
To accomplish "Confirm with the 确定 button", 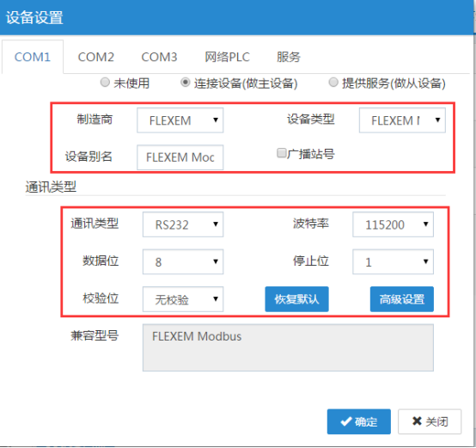I will coord(359,421).
